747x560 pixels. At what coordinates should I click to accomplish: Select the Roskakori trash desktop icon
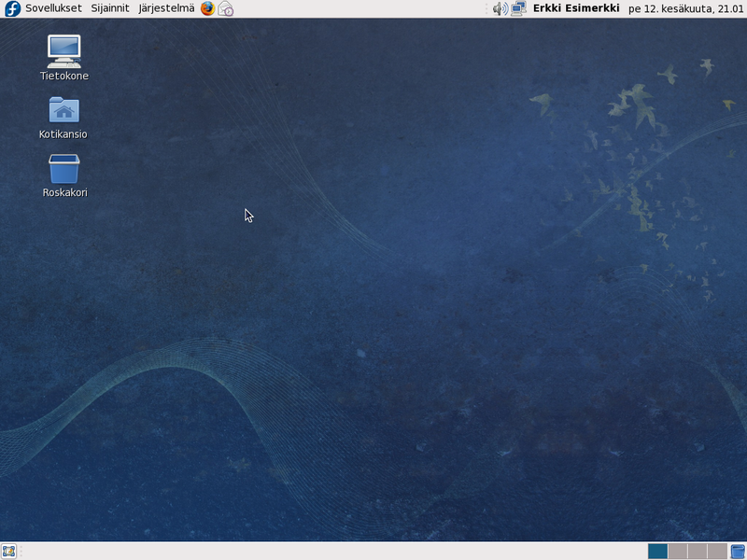click(63, 169)
